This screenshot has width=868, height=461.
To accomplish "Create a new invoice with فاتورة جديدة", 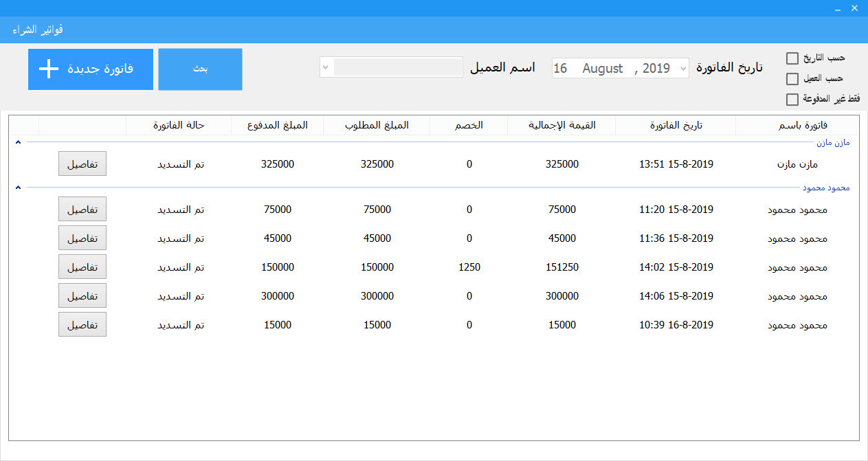I will [x=90, y=69].
